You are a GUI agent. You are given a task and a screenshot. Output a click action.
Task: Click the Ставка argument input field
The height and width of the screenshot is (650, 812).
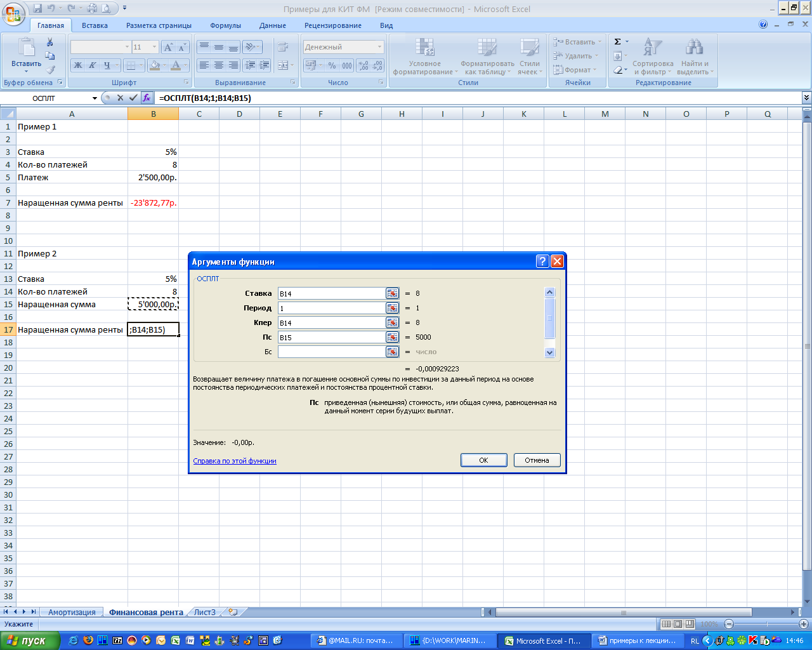331,293
